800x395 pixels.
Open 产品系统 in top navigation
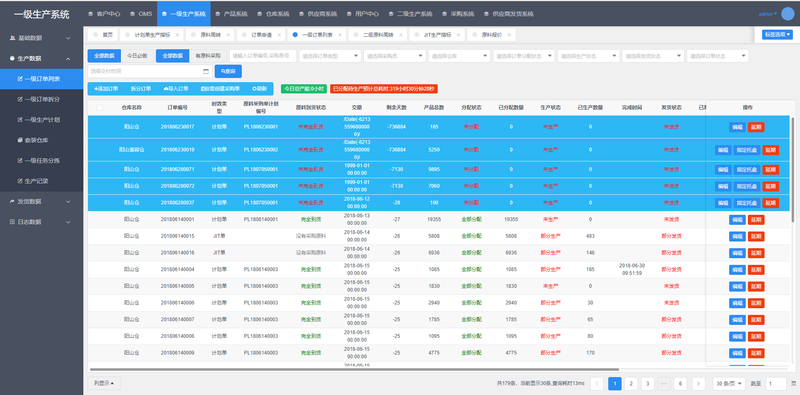pos(231,14)
